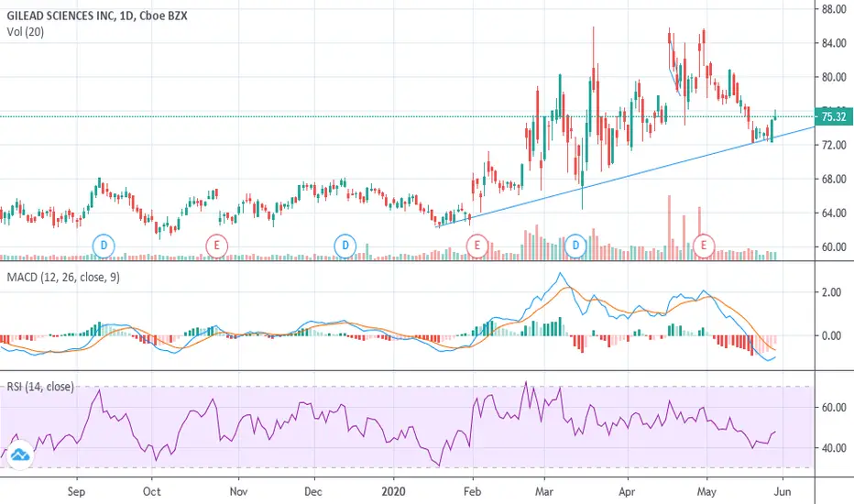Click the Sep label on the time axis
The image size is (854, 504).
click(x=76, y=491)
